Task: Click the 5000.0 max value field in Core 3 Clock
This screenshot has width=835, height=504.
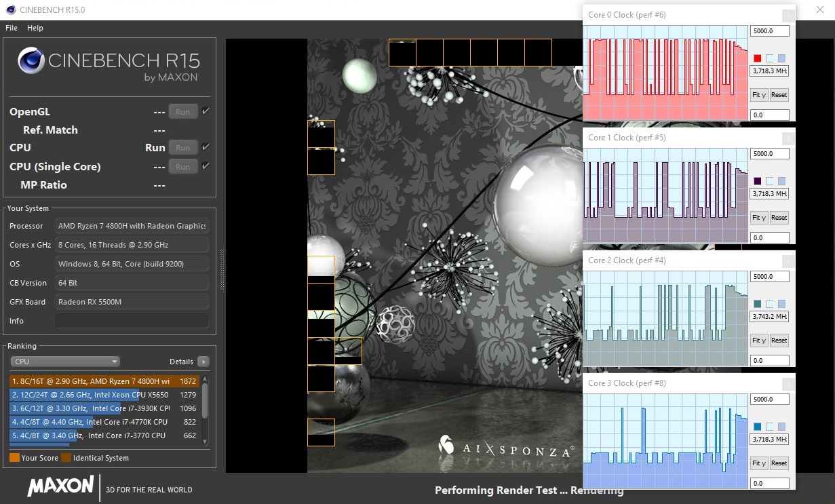Action: click(769, 400)
